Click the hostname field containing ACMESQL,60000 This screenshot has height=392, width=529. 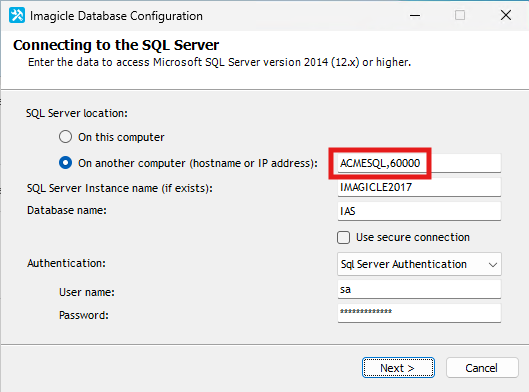coord(419,163)
